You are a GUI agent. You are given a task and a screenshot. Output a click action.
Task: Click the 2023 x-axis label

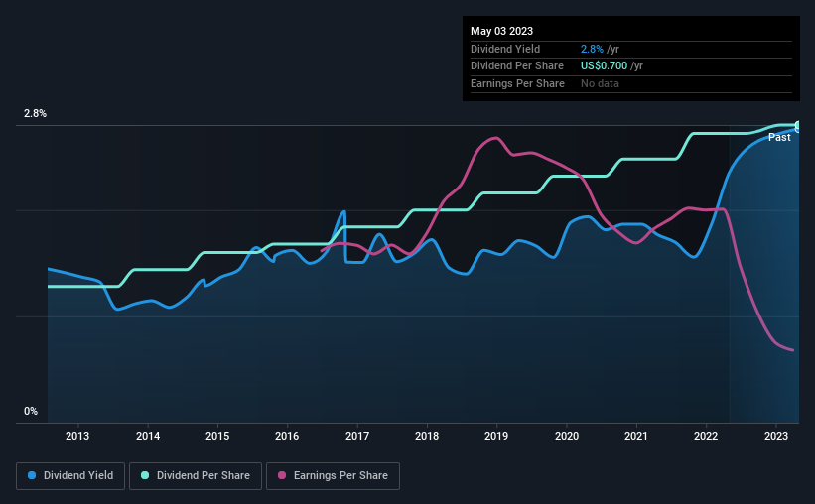(776, 436)
